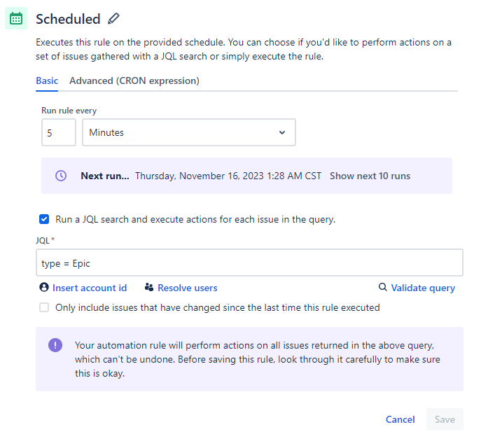Click the people icon beside Resolve users
Image resolution: width=495 pixels, height=448 pixels.
point(149,287)
